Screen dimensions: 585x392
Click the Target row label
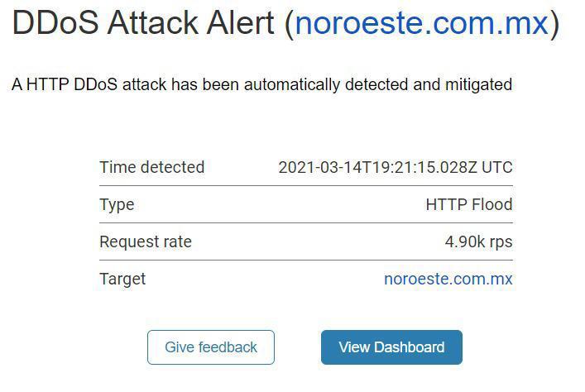point(122,280)
